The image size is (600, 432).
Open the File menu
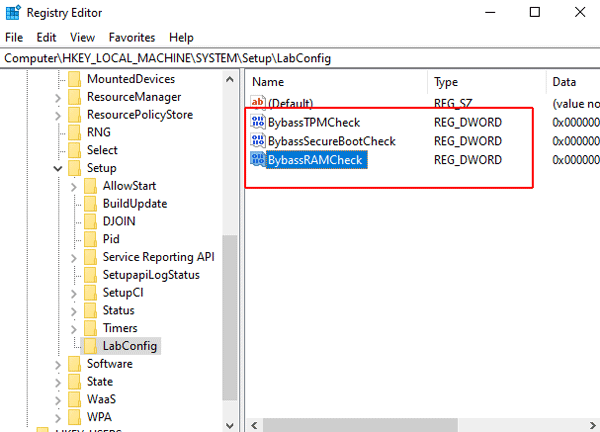[x=14, y=37]
